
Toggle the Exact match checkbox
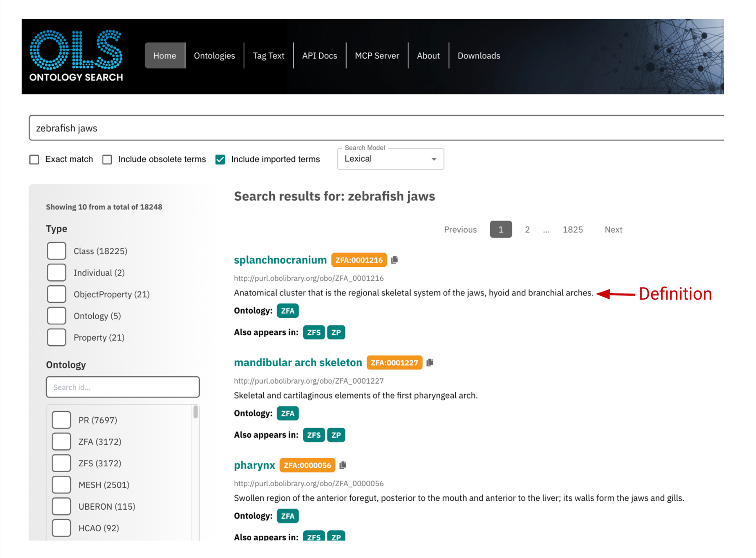tap(34, 160)
